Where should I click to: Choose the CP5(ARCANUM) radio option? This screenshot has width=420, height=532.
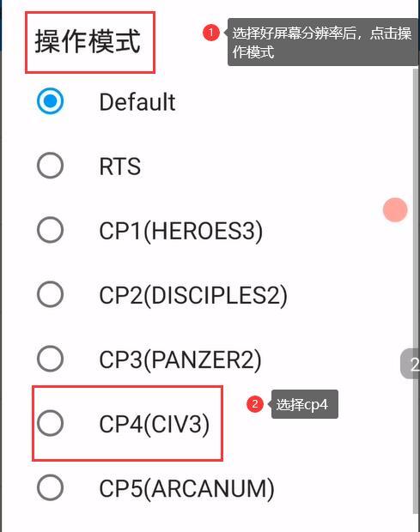pos(51,488)
